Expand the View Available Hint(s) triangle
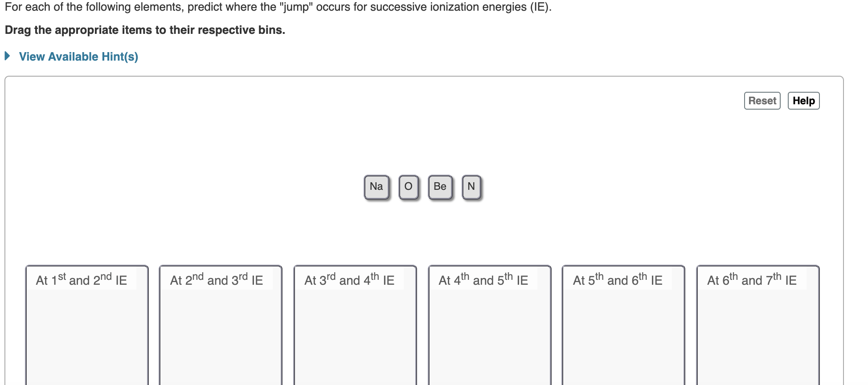 [7, 56]
